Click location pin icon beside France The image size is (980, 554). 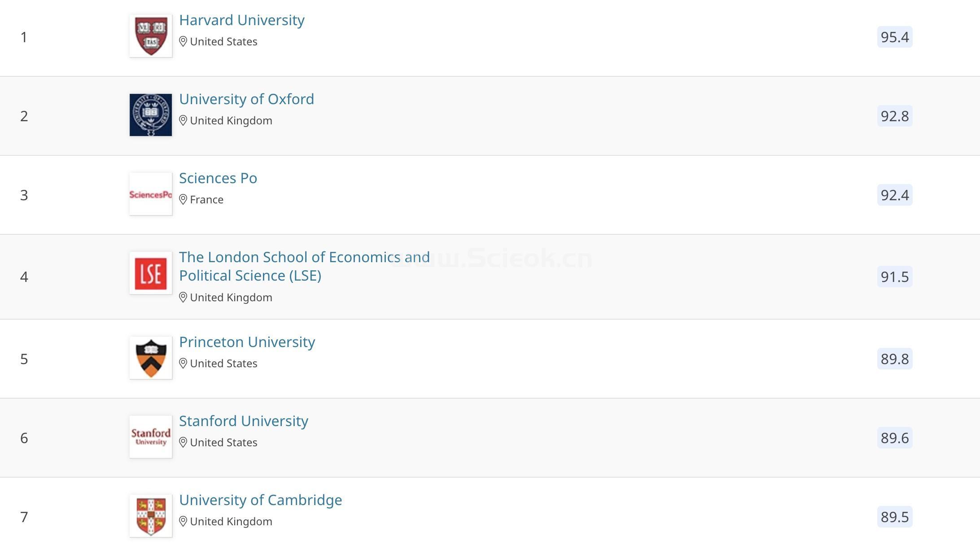click(x=183, y=200)
